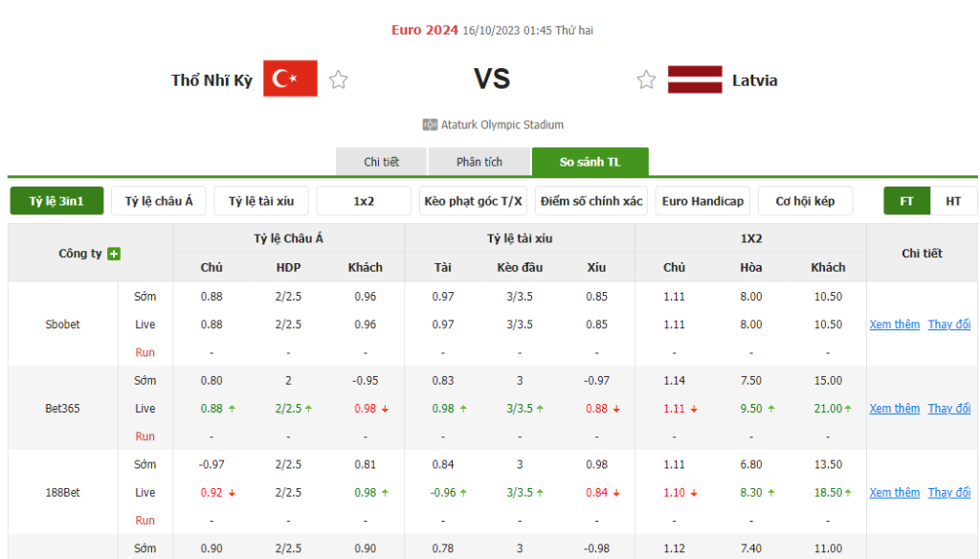Open Xem thêm link for 188Bet

[895, 492]
